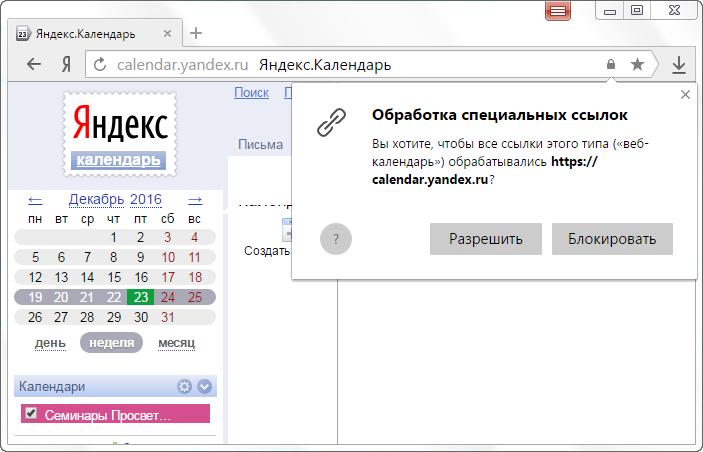Select day 10 in the mini calendar
Image resolution: width=703 pixels, height=452 pixels.
168,257
